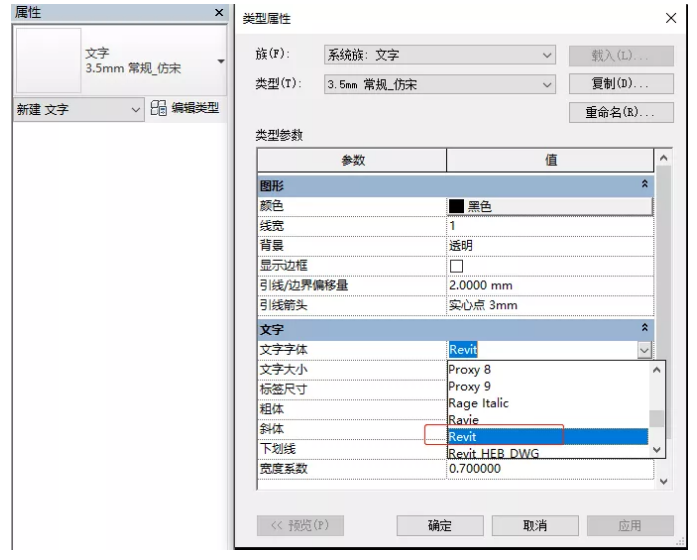
Task: Click the 确定 button
Action: (440, 525)
